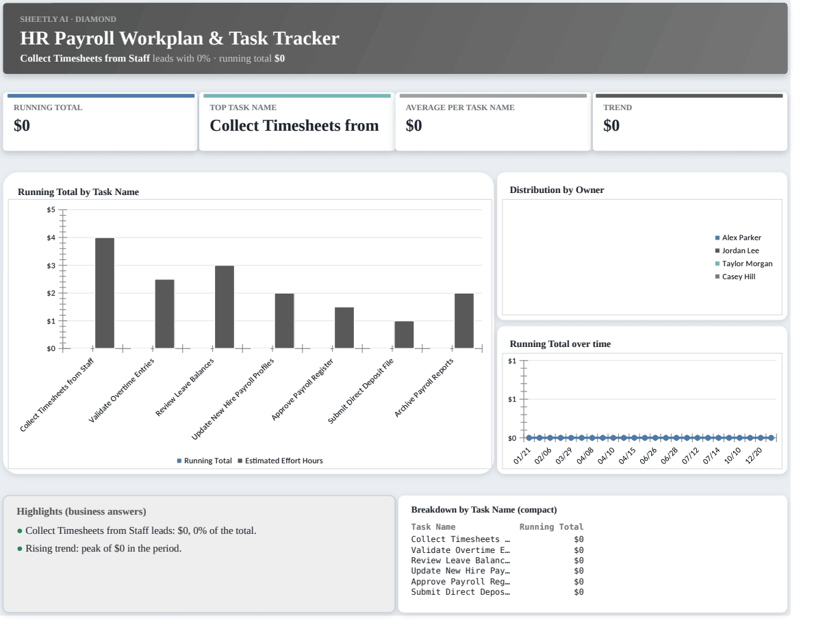Click the Approve Payroll Reg row in the breakdown
The image size is (840, 631).
coord(497,581)
